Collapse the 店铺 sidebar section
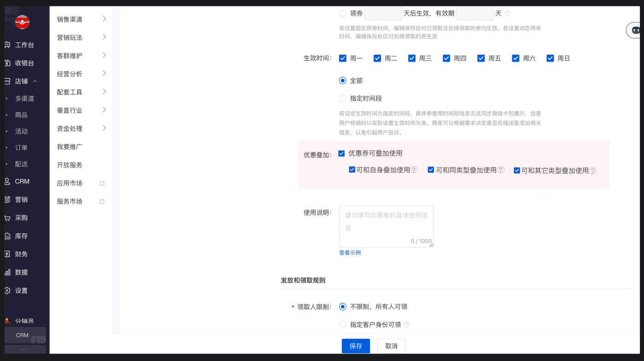This screenshot has width=644, height=361. 21,81
